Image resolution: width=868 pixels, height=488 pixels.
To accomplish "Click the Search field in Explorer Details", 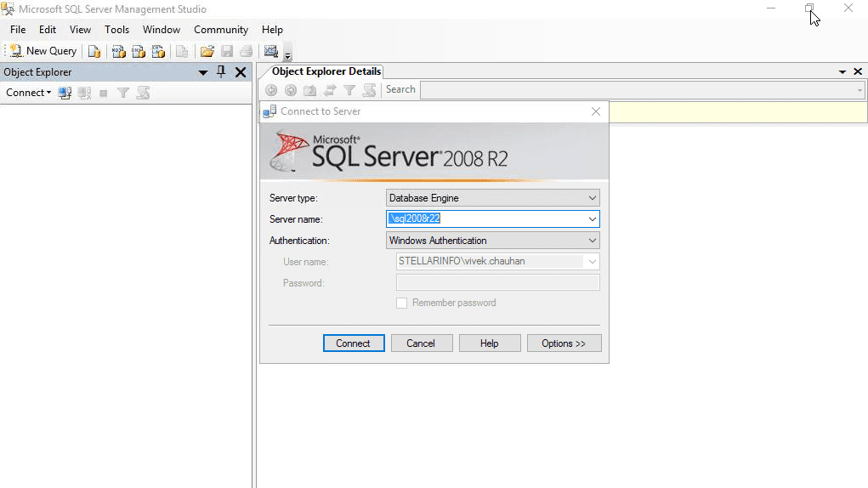I will click(642, 89).
